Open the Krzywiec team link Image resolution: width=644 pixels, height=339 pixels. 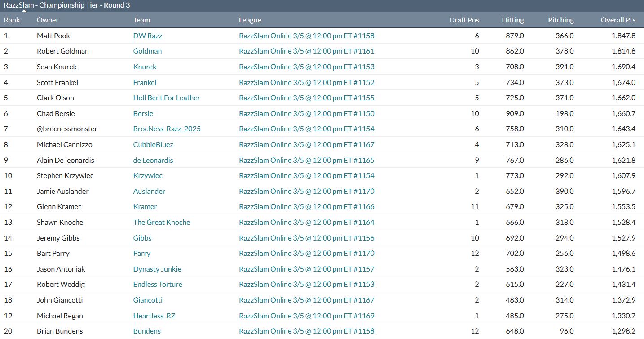pos(148,175)
